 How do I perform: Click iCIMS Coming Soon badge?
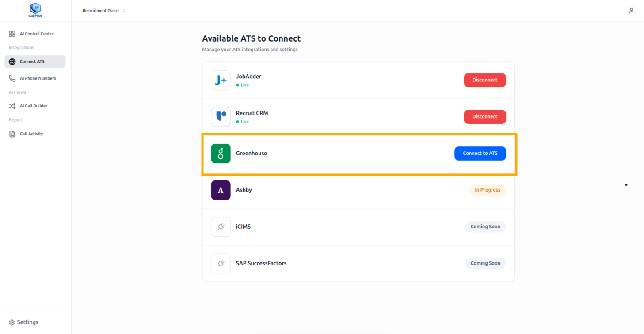[x=485, y=227]
